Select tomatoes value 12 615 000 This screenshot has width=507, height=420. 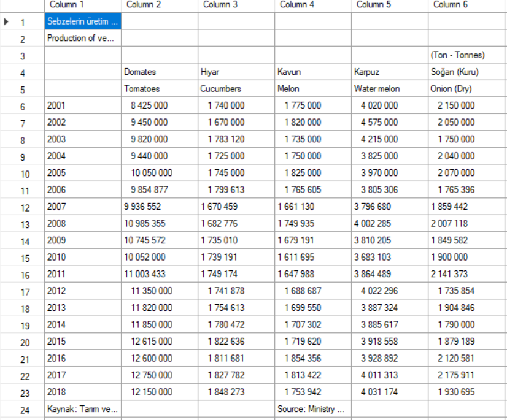[160, 341]
